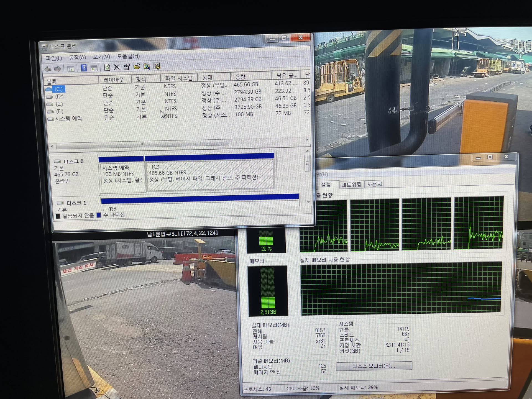The height and width of the screenshot is (399, 532).
Task: Click the horizontal scrollbar right arrow
Action: click(x=307, y=140)
